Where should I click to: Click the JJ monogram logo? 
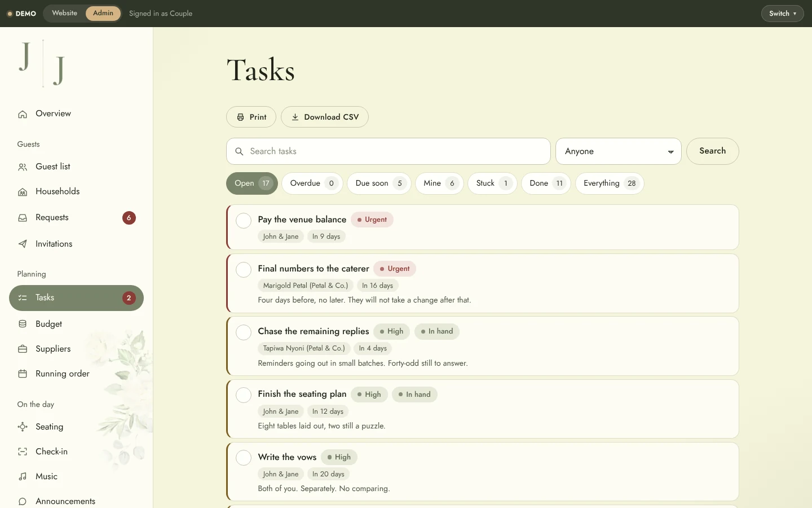coord(42,63)
